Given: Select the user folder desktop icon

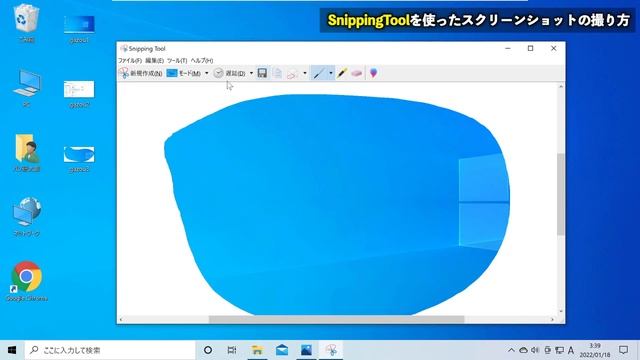Looking at the screenshot, I should tap(27, 152).
